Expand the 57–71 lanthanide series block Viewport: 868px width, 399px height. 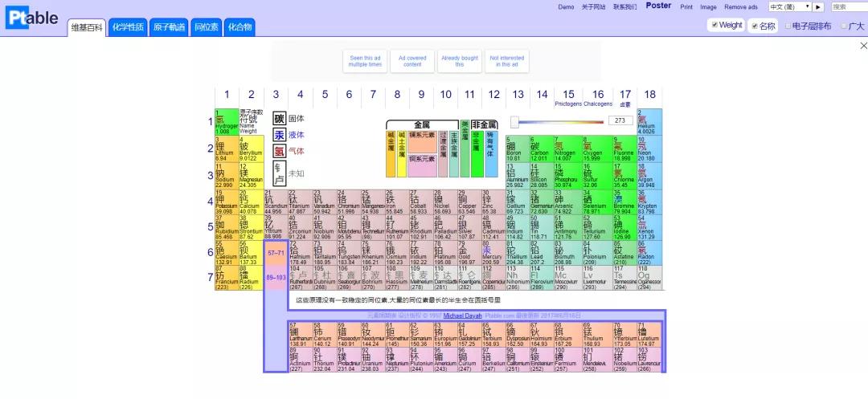tap(276, 253)
